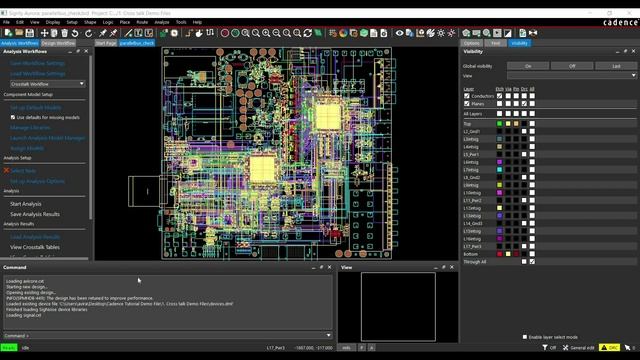Click the Select Nets workflow link
Image resolution: width=640 pixels, height=360 pixels.
[23, 171]
